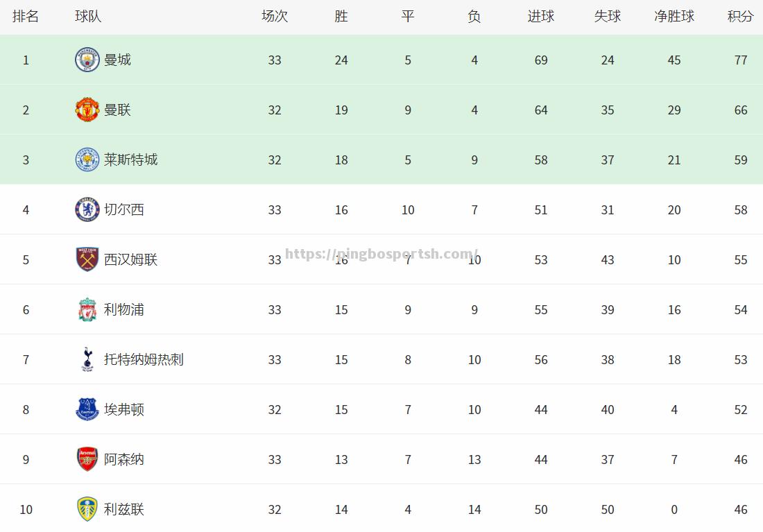Click the Arsenal cannon badge
Viewport: 763px width, 532px height.
87,459
